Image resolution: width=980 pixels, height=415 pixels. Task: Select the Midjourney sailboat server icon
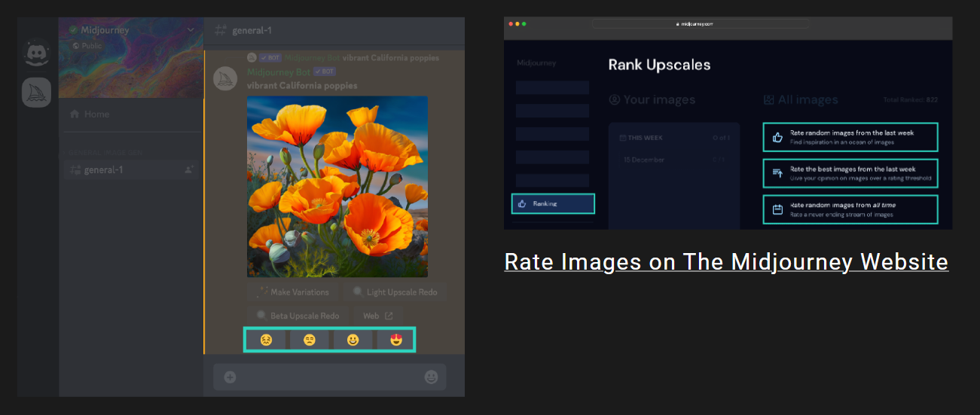click(37, 92)
